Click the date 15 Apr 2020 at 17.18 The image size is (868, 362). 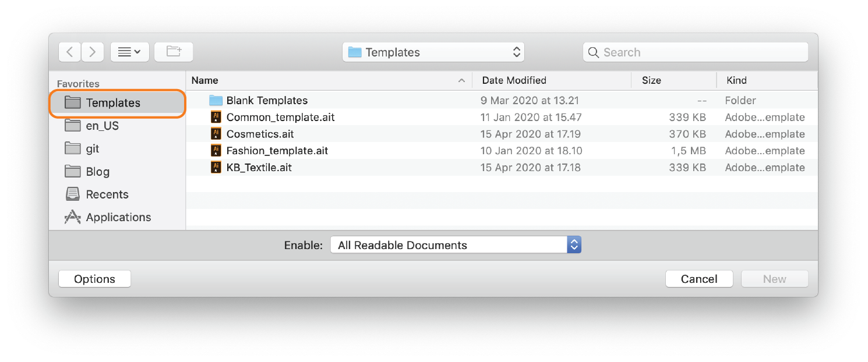coord(531,168)
